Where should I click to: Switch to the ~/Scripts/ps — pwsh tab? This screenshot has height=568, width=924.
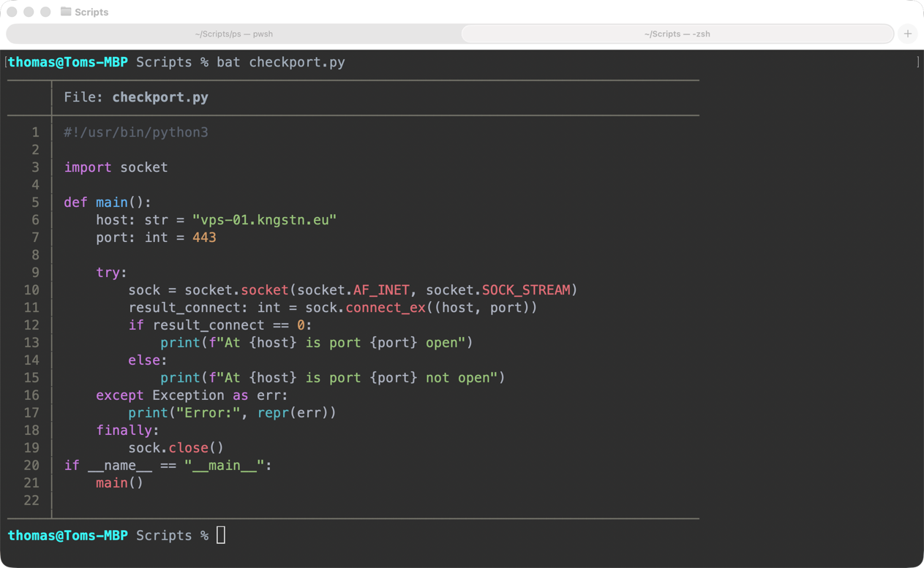tap(233, 34)
